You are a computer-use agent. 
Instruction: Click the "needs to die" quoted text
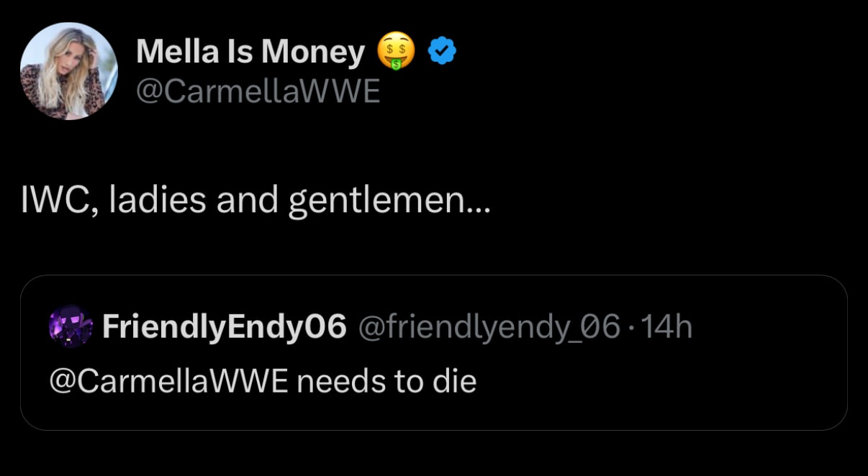tap(386, 381)
